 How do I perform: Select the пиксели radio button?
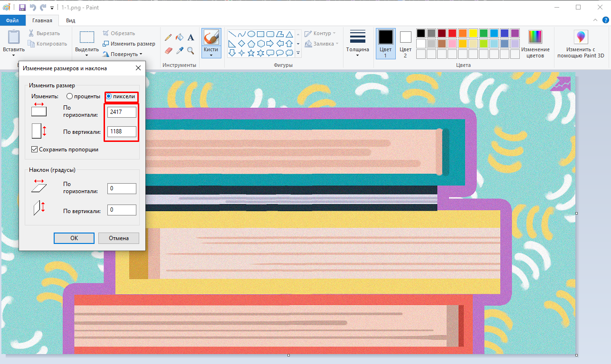coord(109,96)
